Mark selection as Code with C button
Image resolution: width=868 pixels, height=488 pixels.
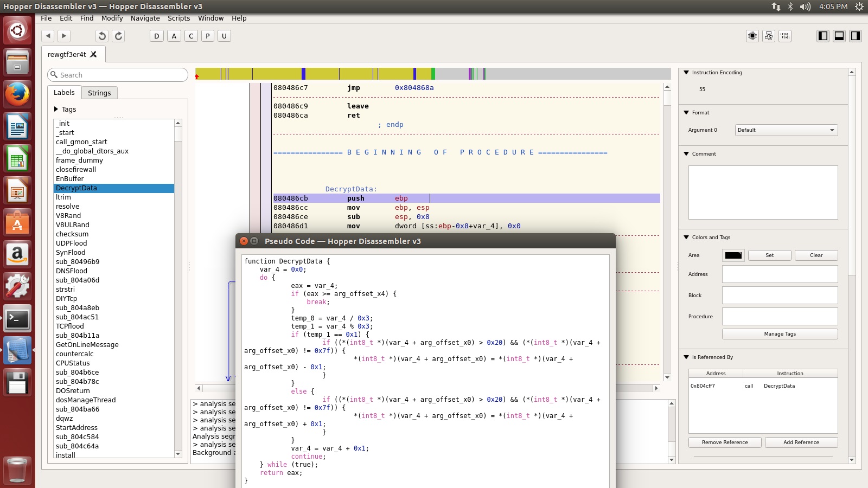pyautogui.click(x=191, y=36)
